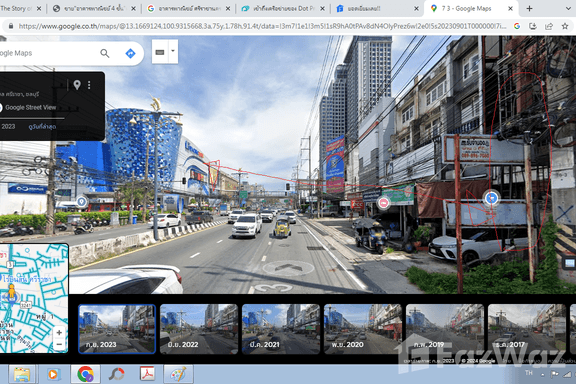The width and height of the screenshot is (576, 384).
Task: Click the site lock icon in address bar
Action: (x=11, y=26)
